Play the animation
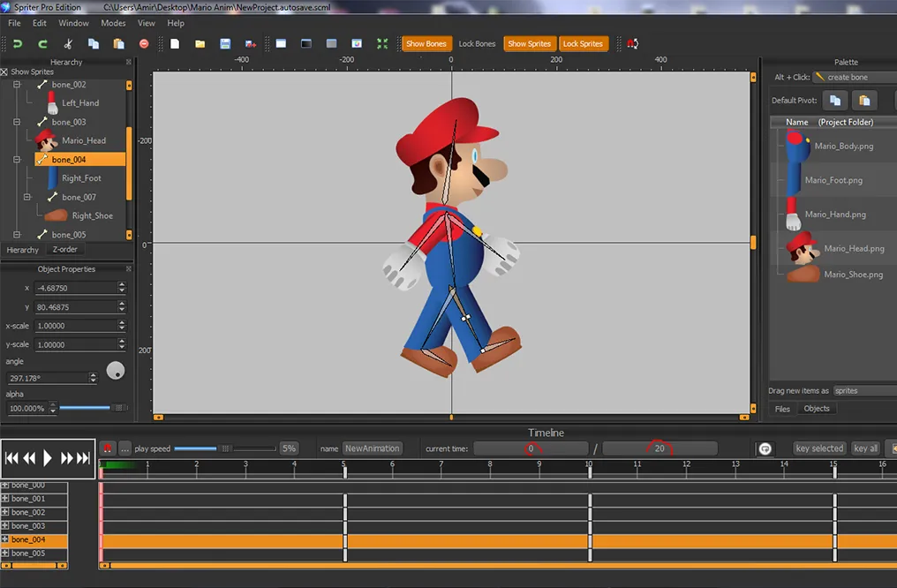Screen dimensions: 897x588 click(48, 458)
